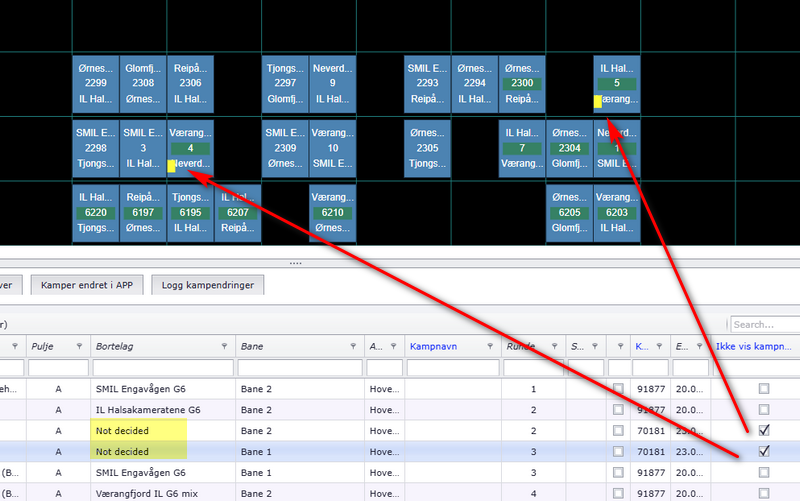Tick checkbox left of 70181 in Not decided Bane 1 row
Image resolution: width=800 pixels, height=501 pixels.
coord(618,452)
